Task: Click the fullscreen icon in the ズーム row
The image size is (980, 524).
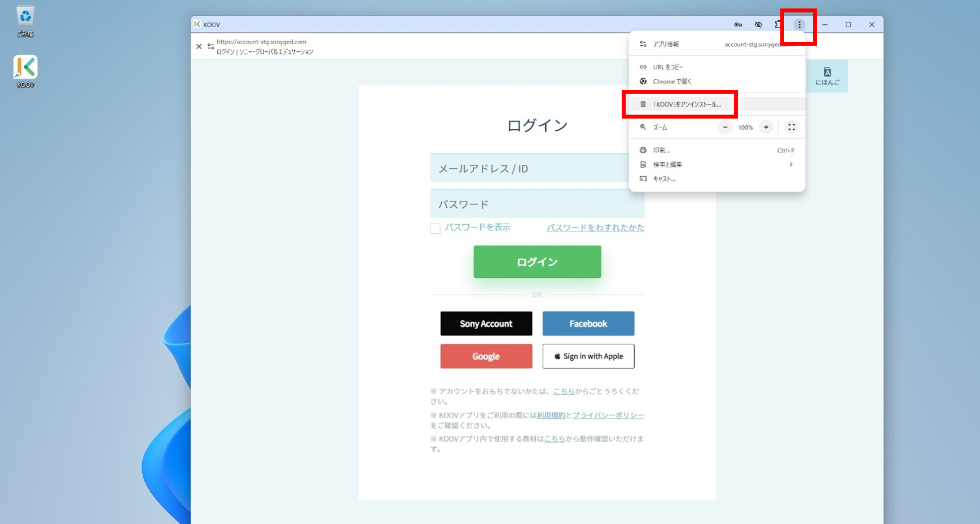Action: pos(791,127)
